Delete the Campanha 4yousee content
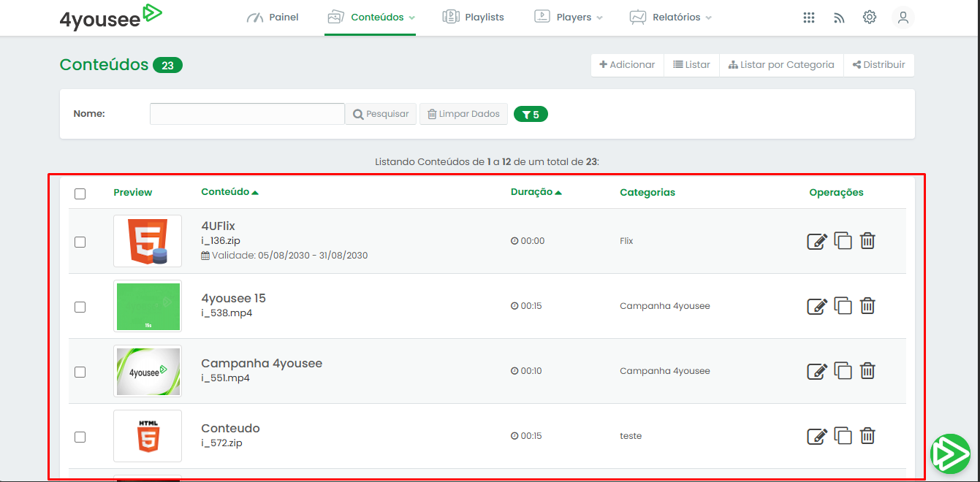The image size is (980, 482). coord(867,370)
